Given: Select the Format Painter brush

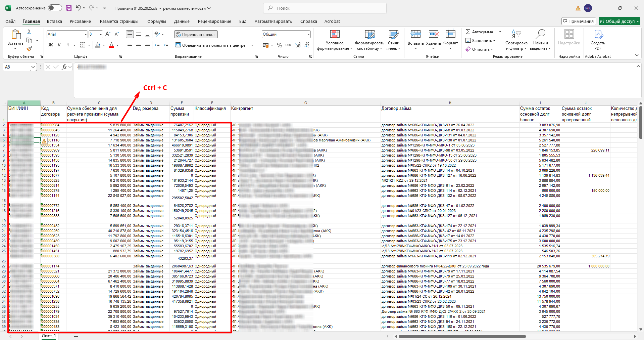Looking at the screenshot, I should pyautogui.click(x=29, y=49).
